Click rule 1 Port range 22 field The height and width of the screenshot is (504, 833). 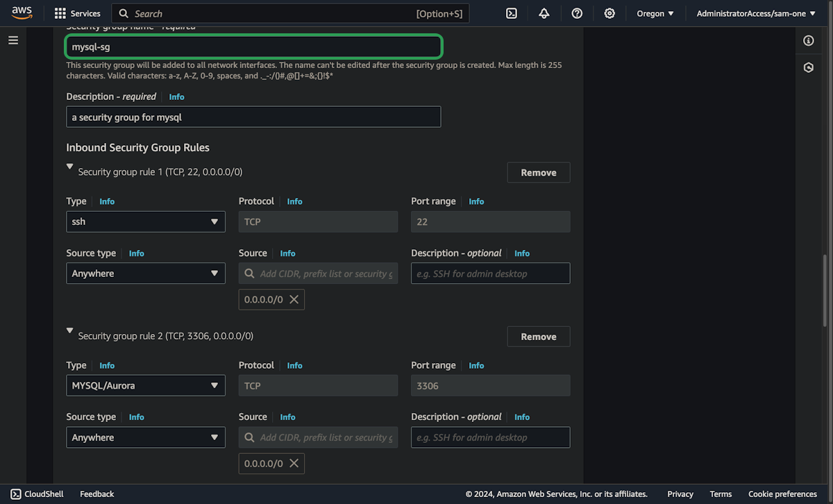pos(491,221)
